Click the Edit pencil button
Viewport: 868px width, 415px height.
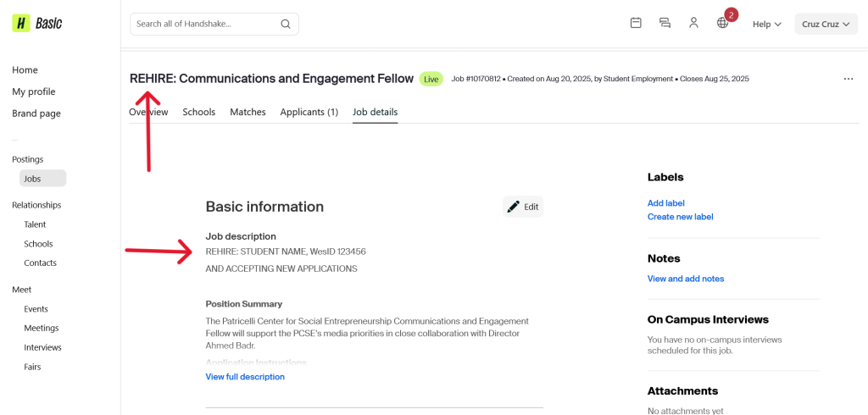point(523,207)
